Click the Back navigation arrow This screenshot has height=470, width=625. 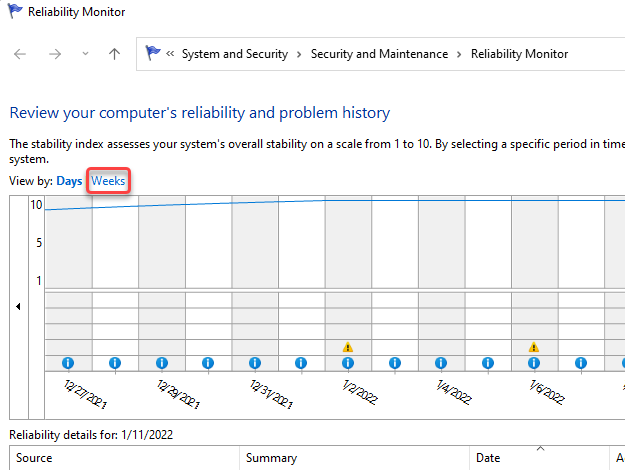[x=21, y=54]
